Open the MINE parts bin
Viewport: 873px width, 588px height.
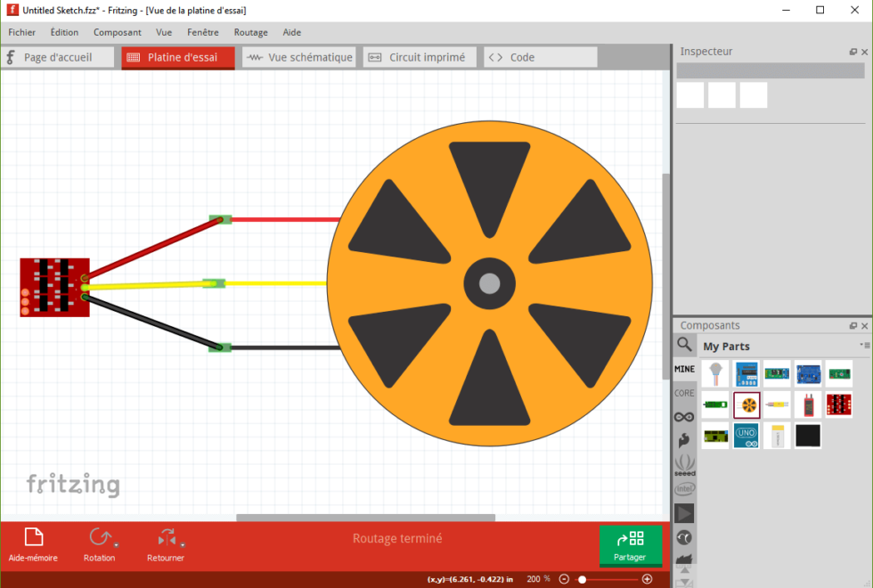684,368
